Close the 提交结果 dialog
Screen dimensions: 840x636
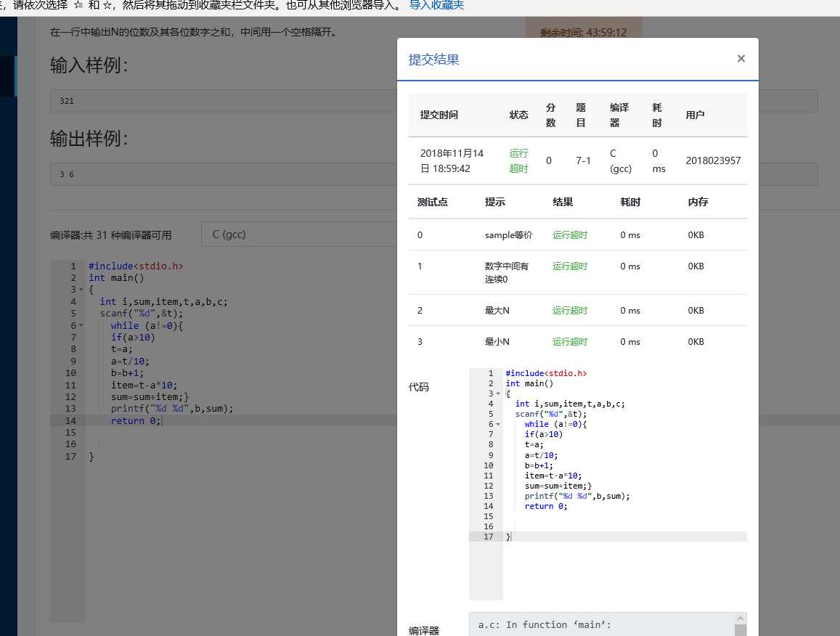tap(741, 58)
